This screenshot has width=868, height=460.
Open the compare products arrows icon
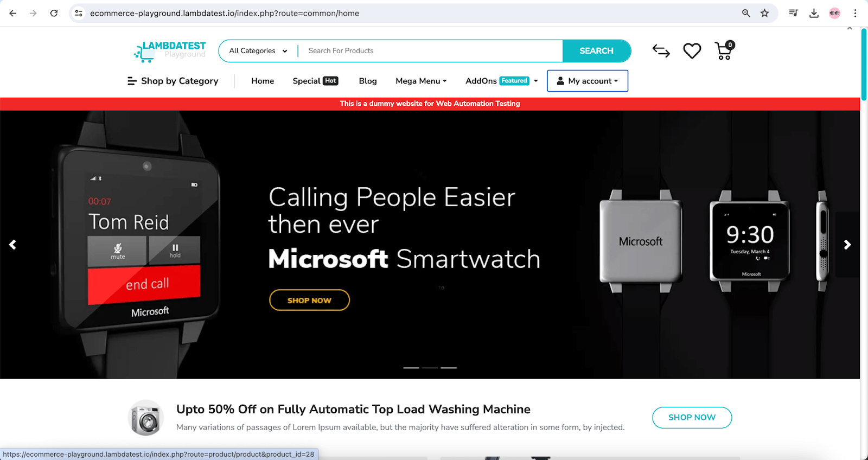[x=661, y=51]
